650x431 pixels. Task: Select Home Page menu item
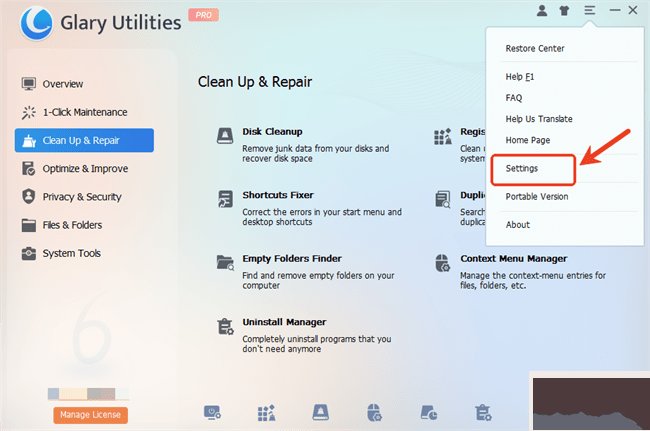tap(528, 140)
